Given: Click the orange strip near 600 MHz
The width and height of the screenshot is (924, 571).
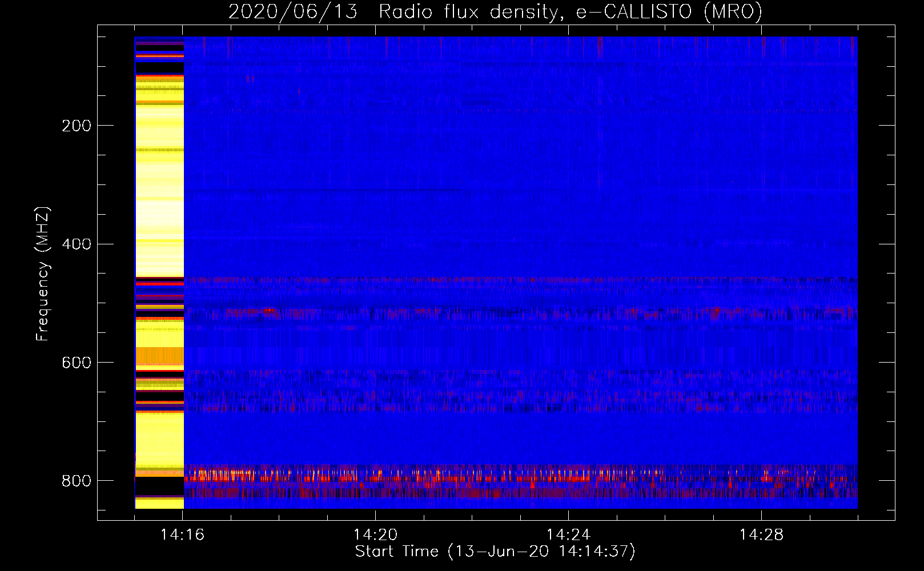Looking at the screenshot, I should tap(159, 356).
